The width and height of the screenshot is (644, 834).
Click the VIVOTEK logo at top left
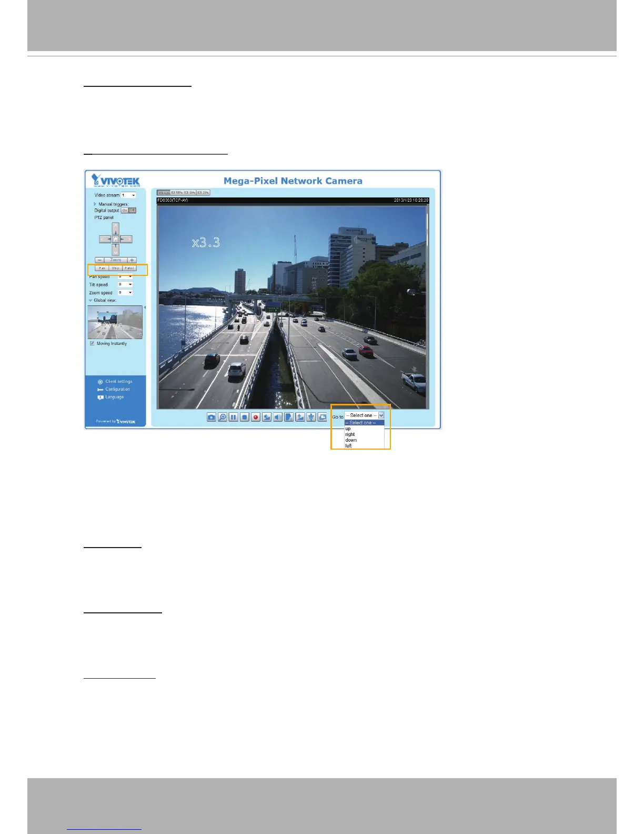(115, 181)
